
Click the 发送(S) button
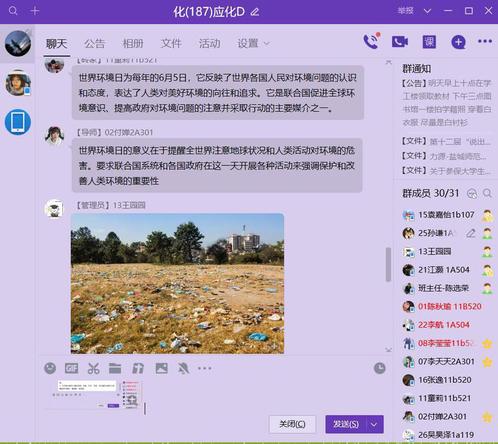coord(346,424)
